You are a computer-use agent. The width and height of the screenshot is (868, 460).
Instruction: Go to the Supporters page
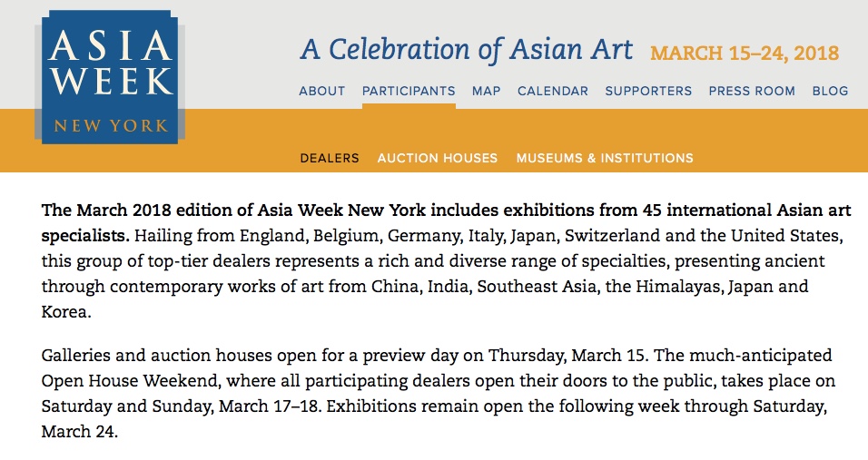point(648,91)
